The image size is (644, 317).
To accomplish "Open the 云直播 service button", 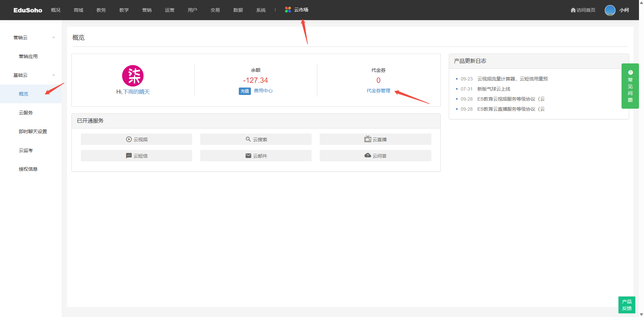I will [x=375, y=139].
